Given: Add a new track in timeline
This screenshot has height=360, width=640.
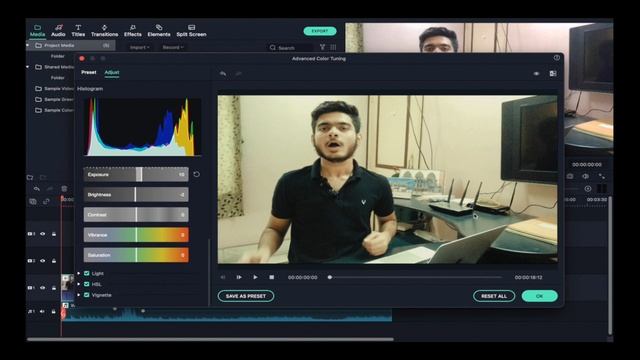Looking at the screenshot, I should (33, 202).
